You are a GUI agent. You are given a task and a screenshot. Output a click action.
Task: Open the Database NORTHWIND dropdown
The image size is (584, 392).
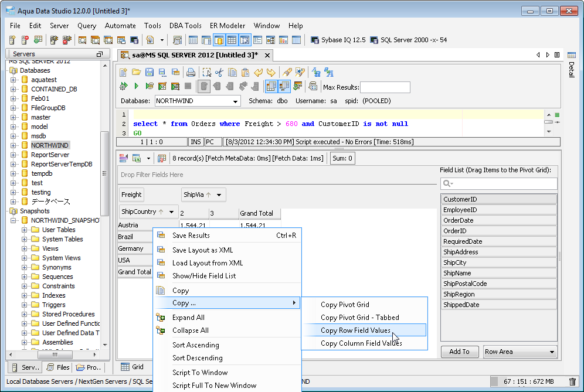click(236, 101)
